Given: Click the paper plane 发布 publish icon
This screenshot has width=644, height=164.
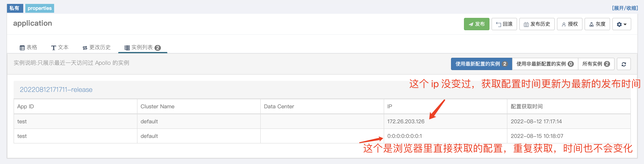Looking at the screenshot, I should [471, 24].
